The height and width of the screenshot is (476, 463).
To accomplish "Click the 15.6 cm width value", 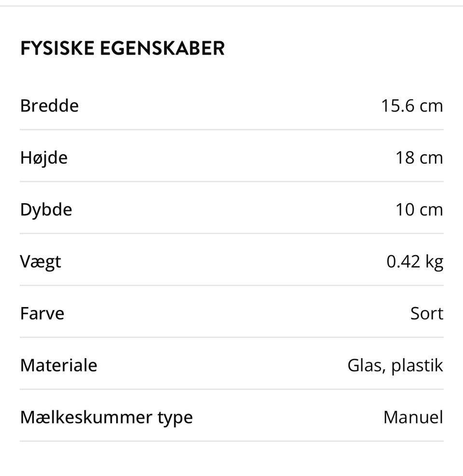I will (x=412, y=106).
